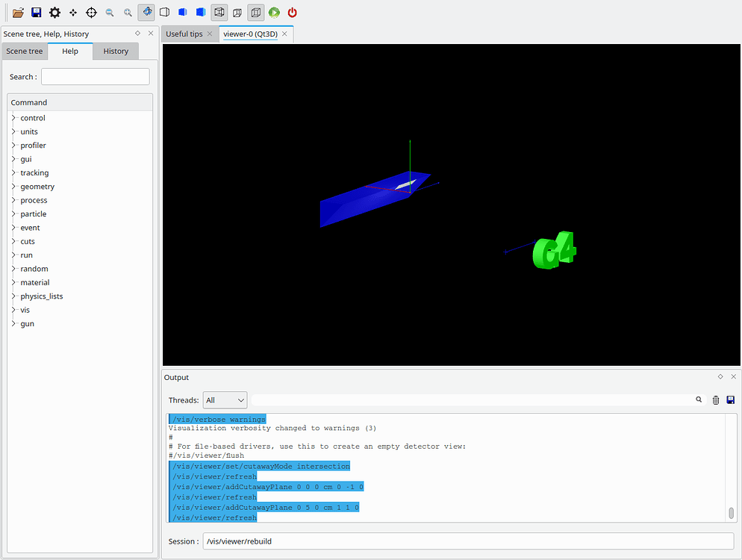Image resolution: width=742 pixels, height=560 pixels.
Task: Open a macro file with the folder icon
Action: [x=18, y=12]
